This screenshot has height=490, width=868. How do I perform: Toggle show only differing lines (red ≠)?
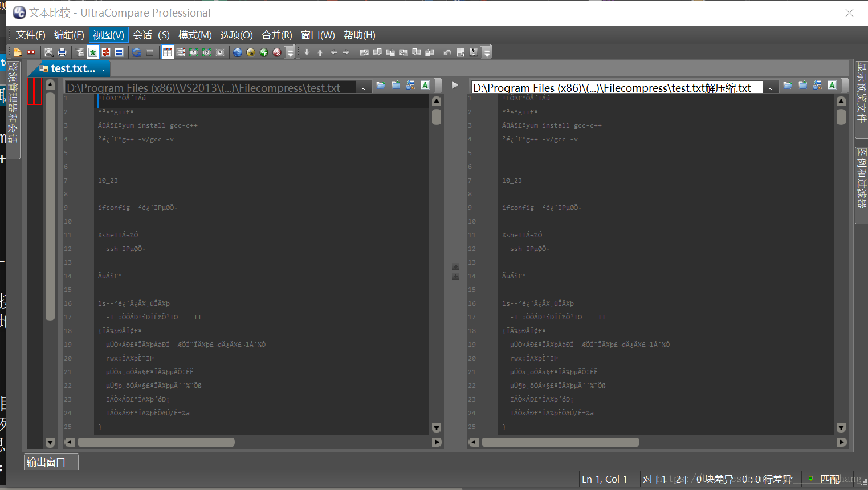click(106, 52)
